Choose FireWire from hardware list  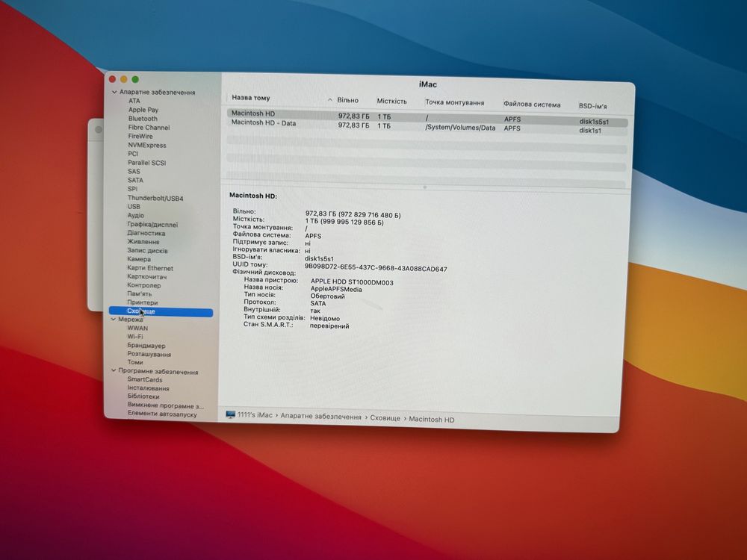(140, 136)
